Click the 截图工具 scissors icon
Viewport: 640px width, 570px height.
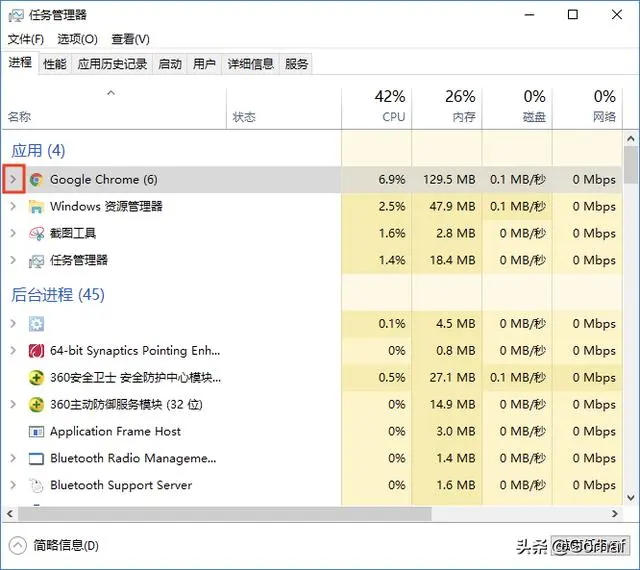(36, 234)
